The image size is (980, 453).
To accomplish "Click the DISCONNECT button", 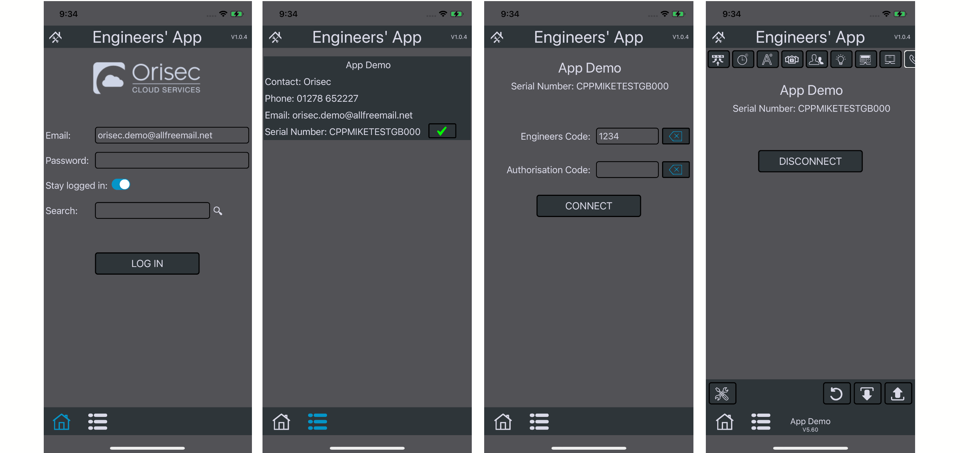I will [810, 161].
